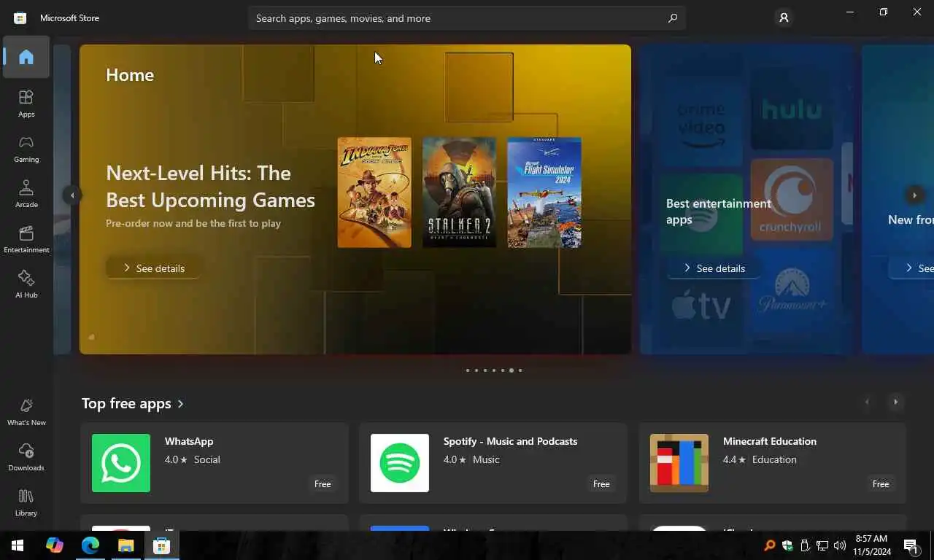Open the Entertainment section
The image size is (934, 560).
tap(26, 239)
